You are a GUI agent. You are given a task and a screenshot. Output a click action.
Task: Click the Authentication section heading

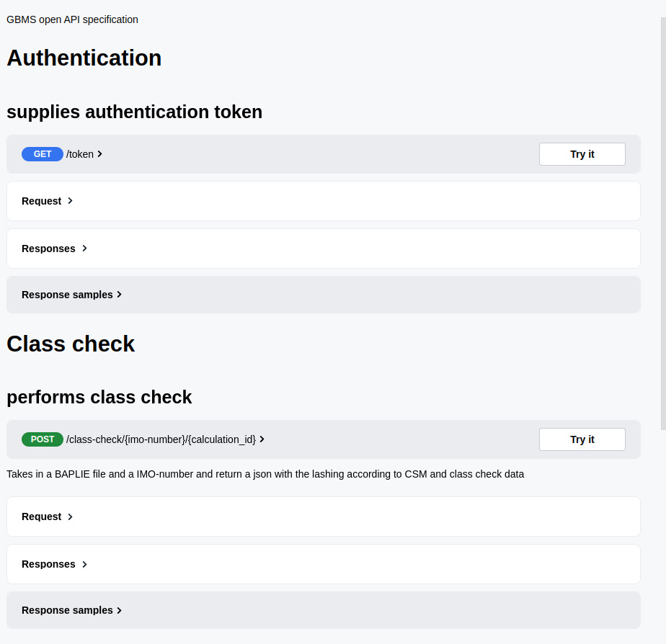point(84,58)
